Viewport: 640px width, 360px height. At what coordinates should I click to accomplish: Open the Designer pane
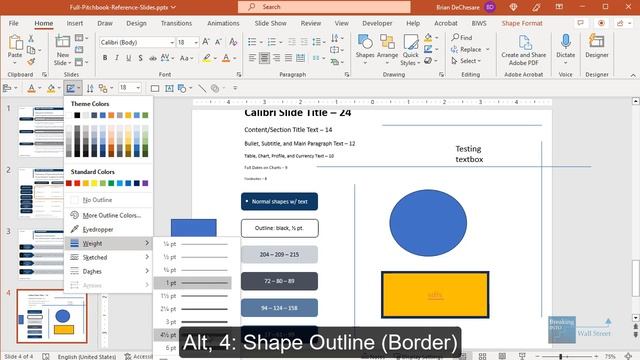[x=597, y=46]
